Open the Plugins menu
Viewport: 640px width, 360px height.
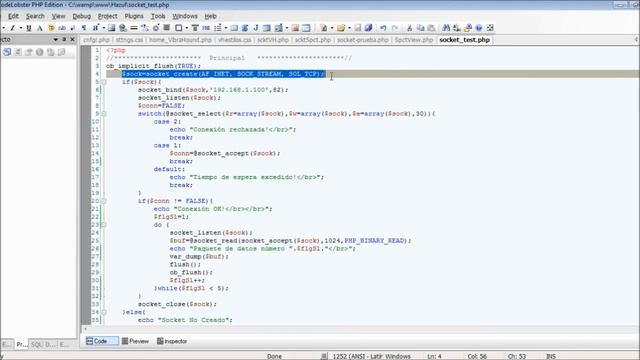coord(134,16)
